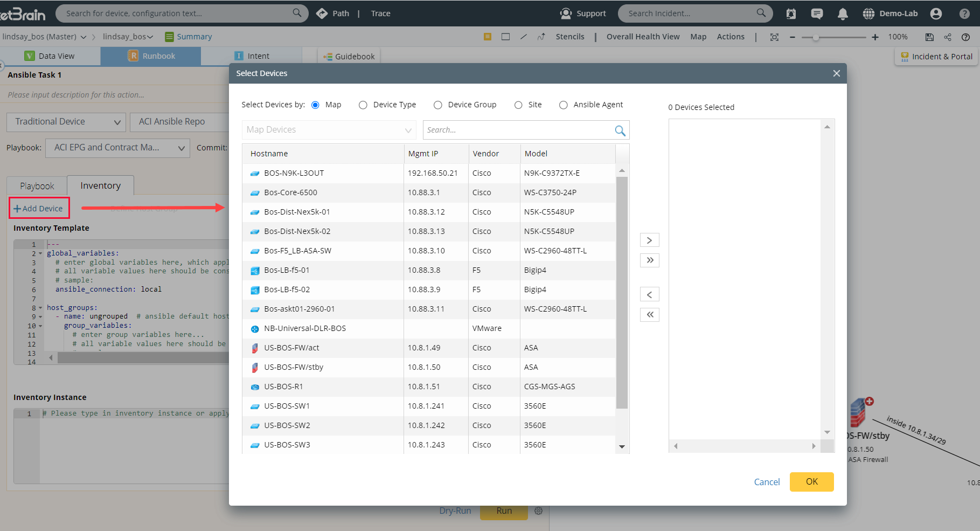Open the Path tool in the top bar

tap(340, 13)
